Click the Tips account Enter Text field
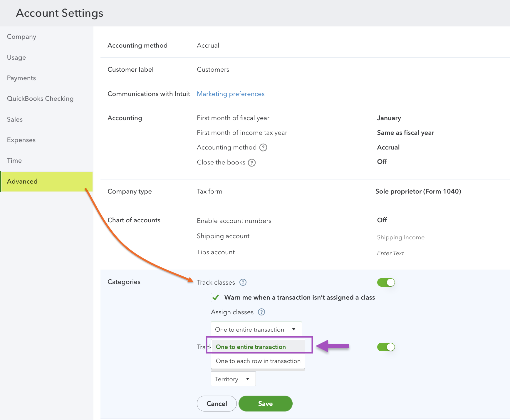Viewport: 510px width, 420px height. pyautogui.click(x=390, y=253)
